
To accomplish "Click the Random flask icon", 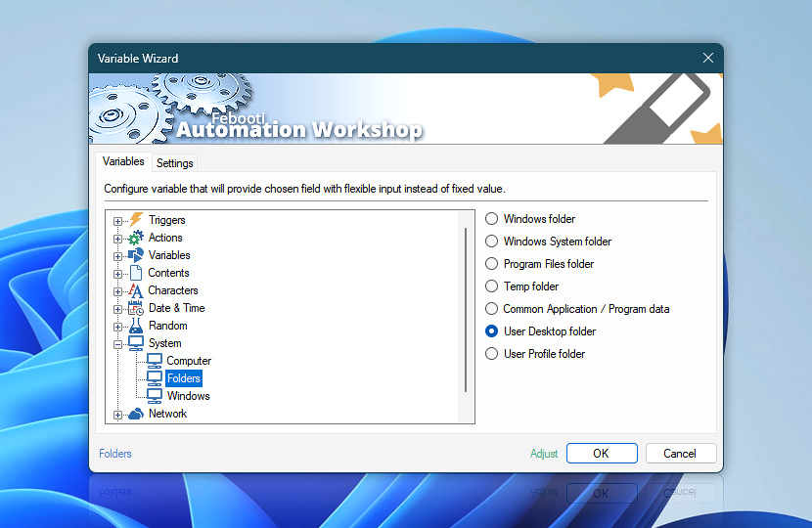I will [x=136, y=326].
